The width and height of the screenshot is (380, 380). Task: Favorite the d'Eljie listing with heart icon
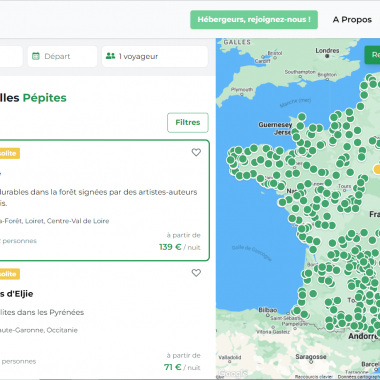(196, 273)
